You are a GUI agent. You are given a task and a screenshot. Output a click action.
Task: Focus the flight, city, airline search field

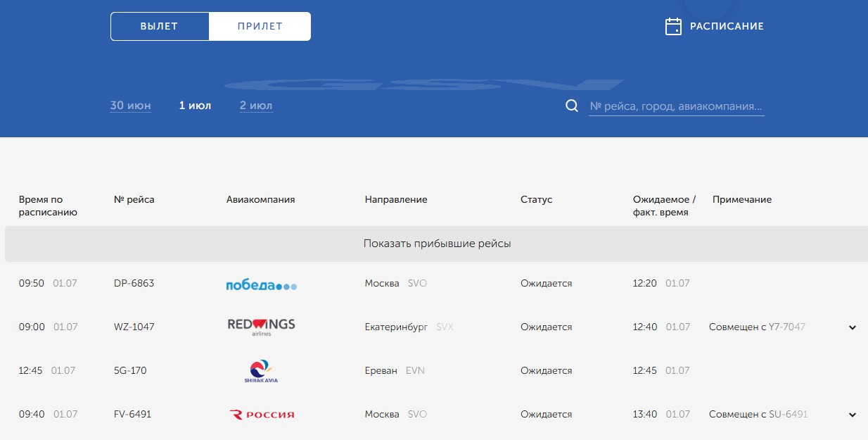(x=676, y=106)
